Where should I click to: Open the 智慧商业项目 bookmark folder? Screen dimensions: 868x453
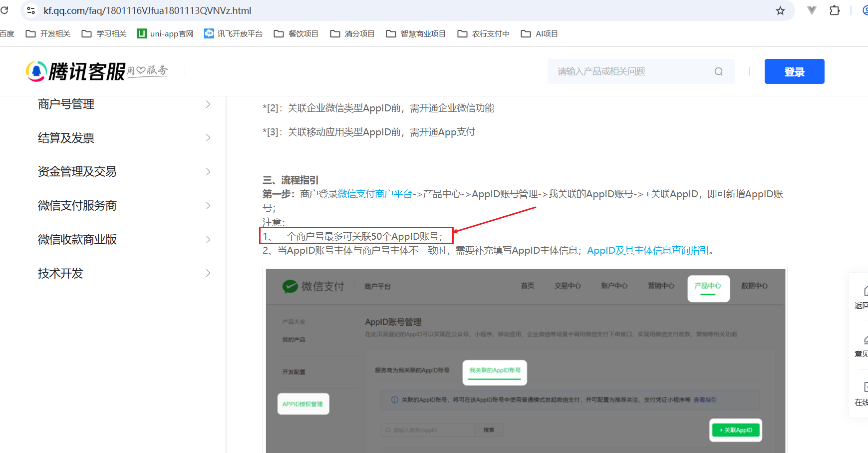tap(416, 33)
